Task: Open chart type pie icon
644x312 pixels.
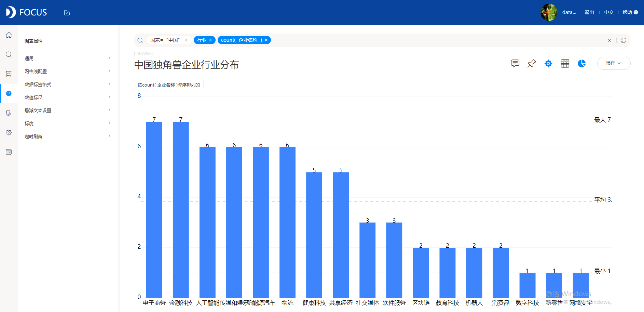Action: [x=582, y=63]
